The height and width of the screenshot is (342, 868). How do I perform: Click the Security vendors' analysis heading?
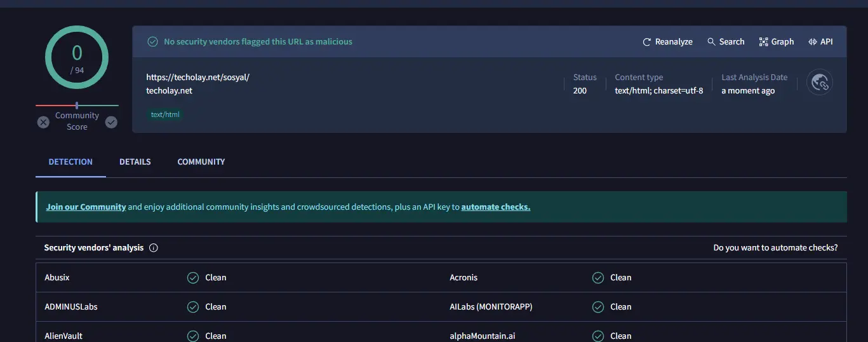click(94, 248)
